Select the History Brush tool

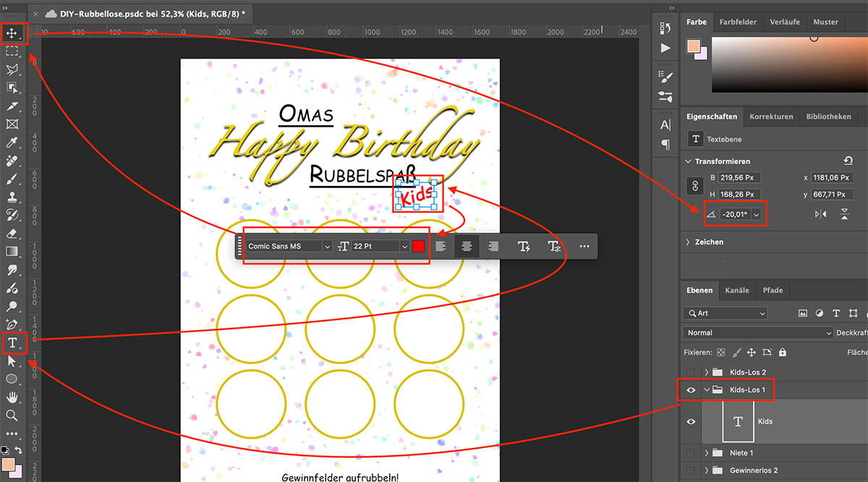[12, 215]
